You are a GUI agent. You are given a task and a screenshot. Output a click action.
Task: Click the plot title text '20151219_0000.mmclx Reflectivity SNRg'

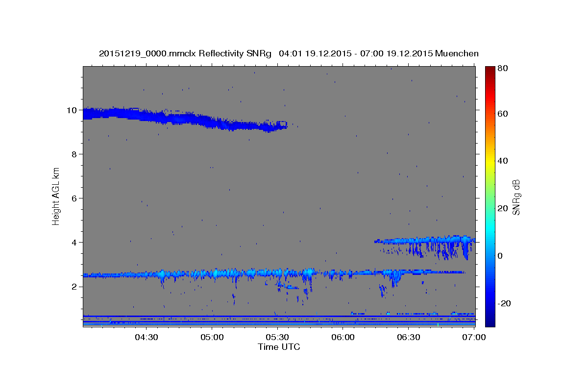tap(185, 53)
